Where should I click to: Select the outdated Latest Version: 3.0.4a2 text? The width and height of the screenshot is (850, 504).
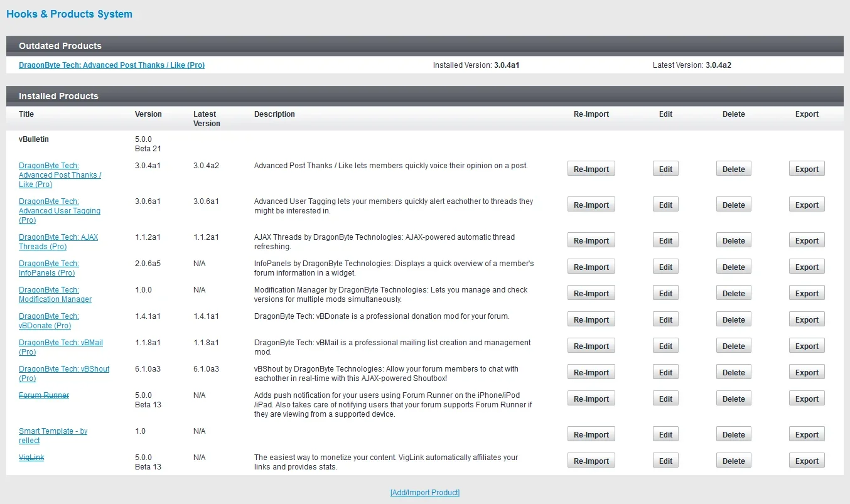[692, 65]
